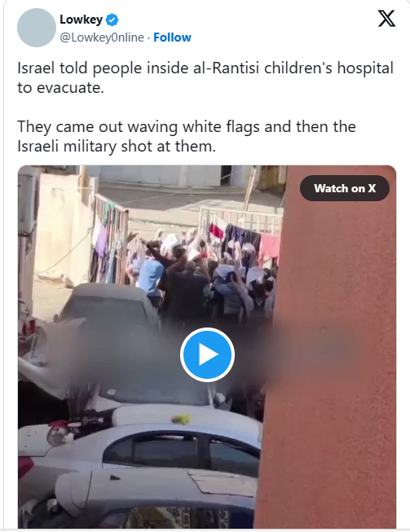The height and width of the screenshot is (532, 410).
Task: Click the yellow object on the car roof
Action: [x=181, y=420]
